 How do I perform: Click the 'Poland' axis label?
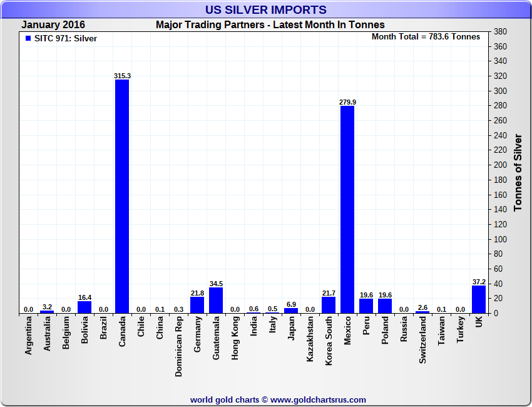click(385, 330)
